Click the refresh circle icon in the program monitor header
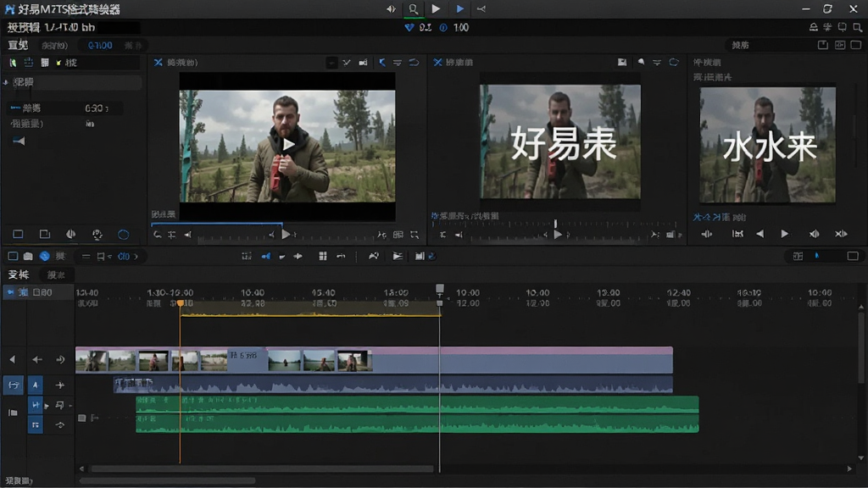Screen dimensions: 868x488 (674, 63)
